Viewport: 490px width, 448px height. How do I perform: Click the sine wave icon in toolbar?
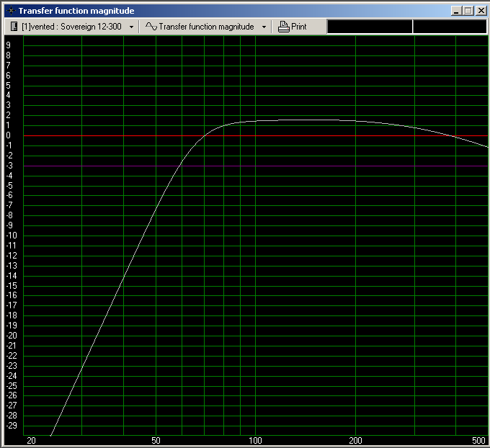(151, 27)
